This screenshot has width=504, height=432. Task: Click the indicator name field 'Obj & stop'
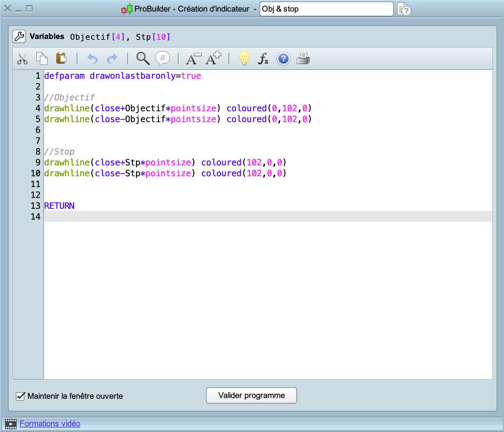[x=326, y=9]
